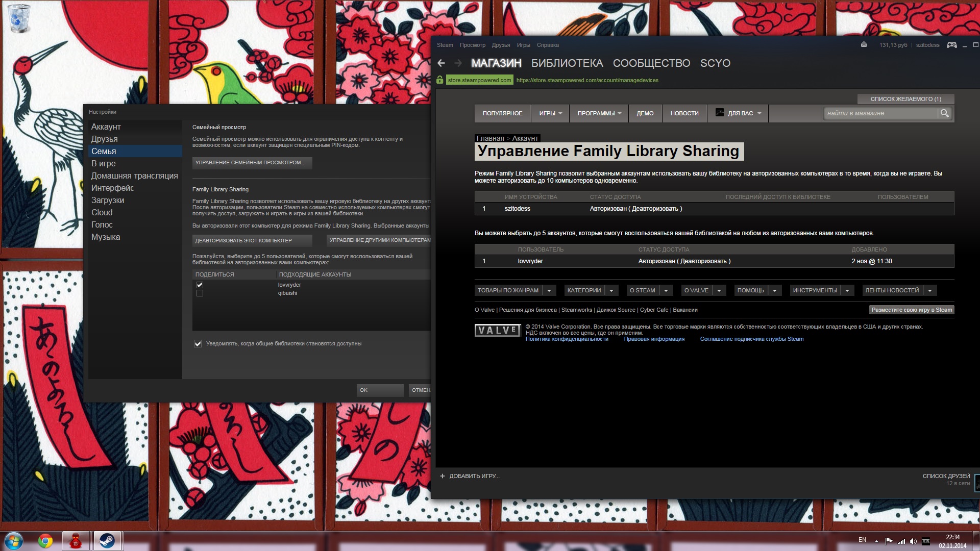Deauthorize the szitodess device link
Viewport: 980px width, 551px height.
(655, 209)
